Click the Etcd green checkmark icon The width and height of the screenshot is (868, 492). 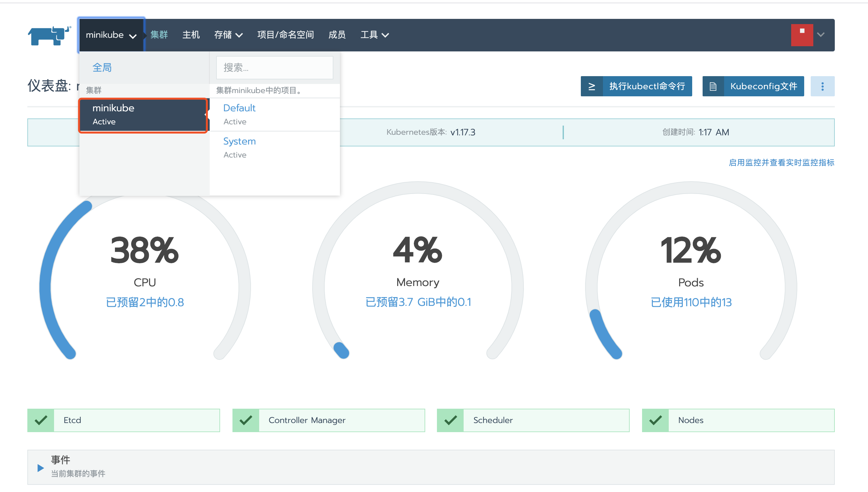[x=41, y=420]
